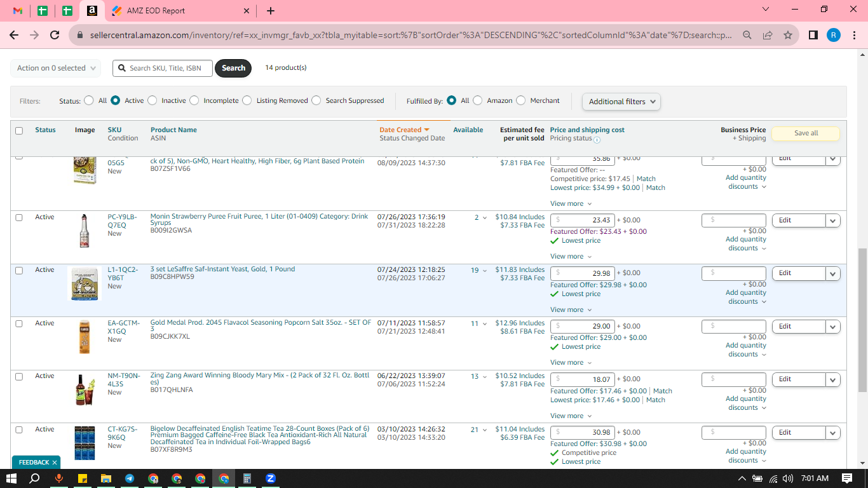Screen dimensions: 868x488
Task: Choose the Search Suppressed status filter
Action: [316, 100]
